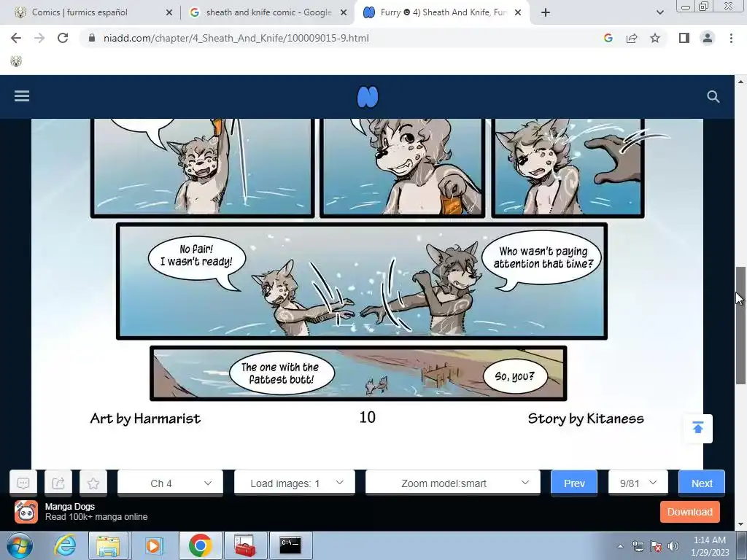Bookmark the comic with the reader toolbar star
Viewport: 747px width, 560px height.
click(x=93, y=483)
